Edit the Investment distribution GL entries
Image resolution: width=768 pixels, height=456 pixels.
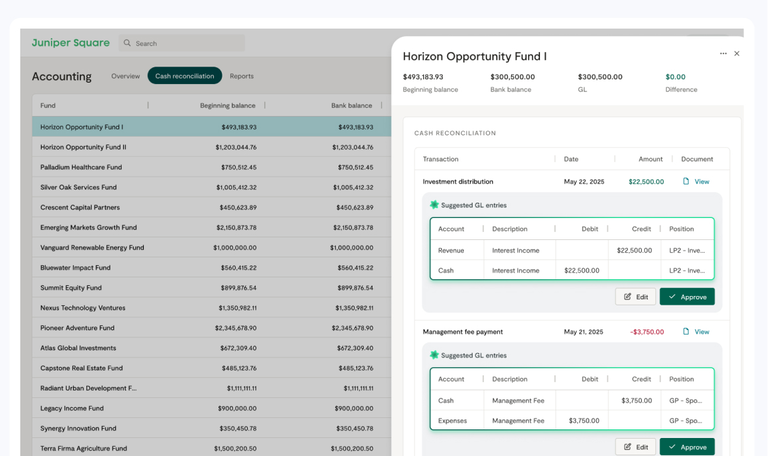[636, 297]
